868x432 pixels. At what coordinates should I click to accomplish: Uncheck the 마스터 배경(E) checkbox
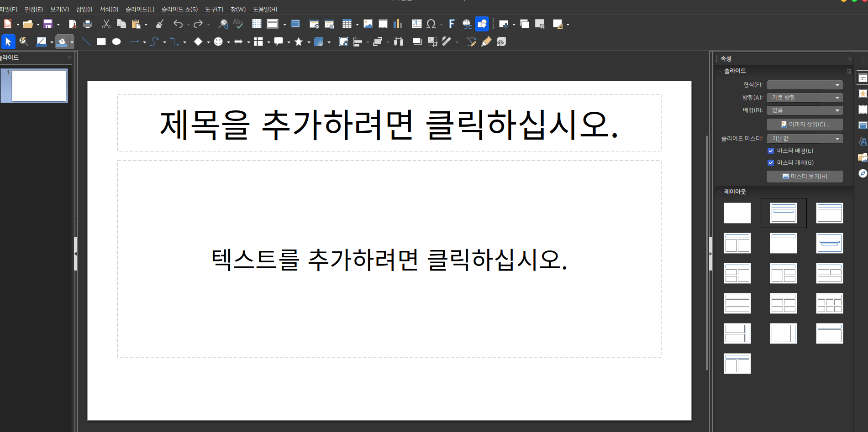click(x=771, y=151)
